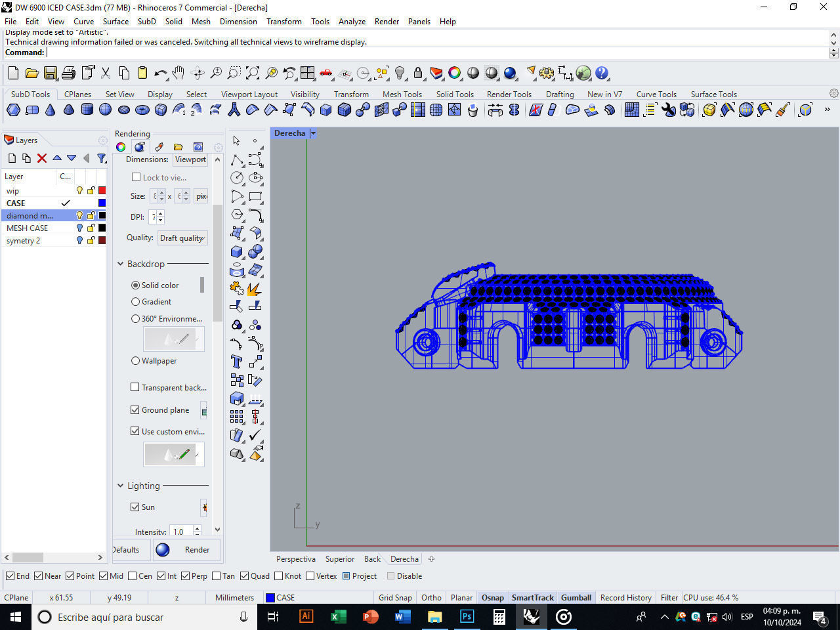Click the color wheel Object properties icon

tap(454, 73)
